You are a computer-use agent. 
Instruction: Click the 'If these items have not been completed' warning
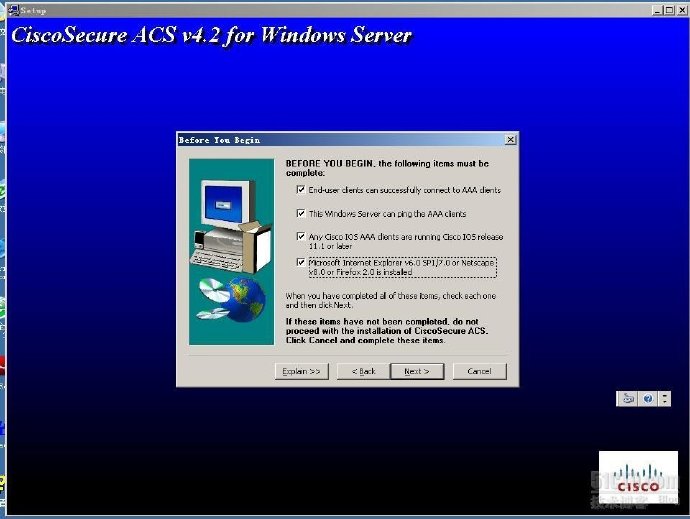(x=387, y=331)
